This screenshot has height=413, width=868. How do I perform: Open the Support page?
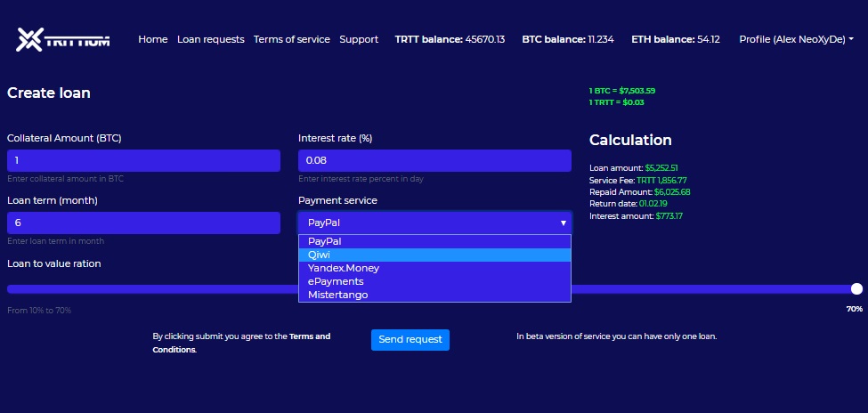(359, 39)
